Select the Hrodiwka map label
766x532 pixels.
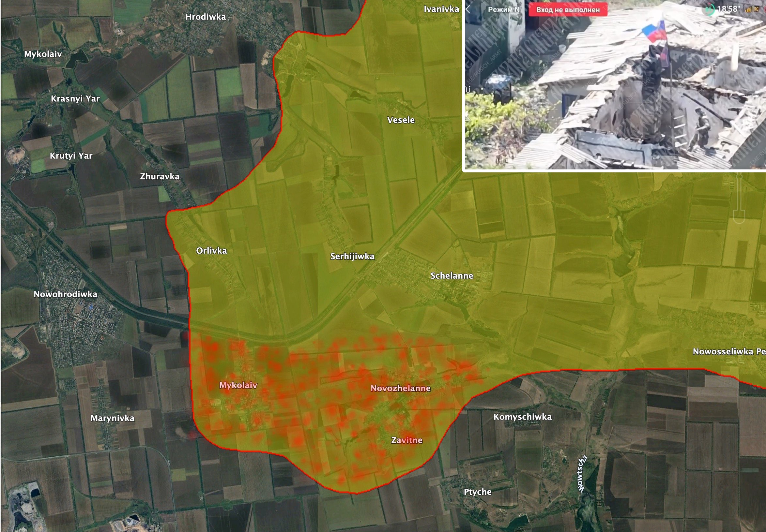(206, 17)
